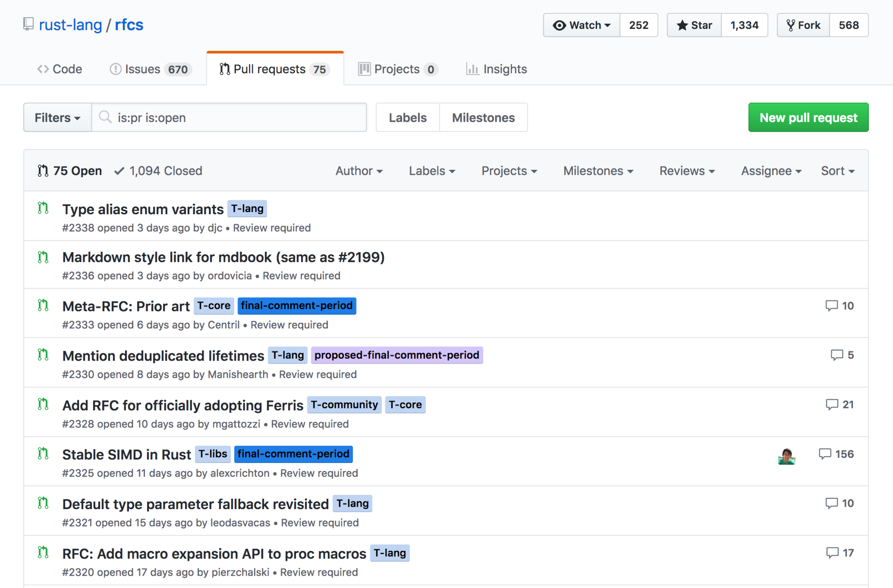Click the comment icon on Add RFC for Ferris
The image size is (893, 588).
click(832, 405)
